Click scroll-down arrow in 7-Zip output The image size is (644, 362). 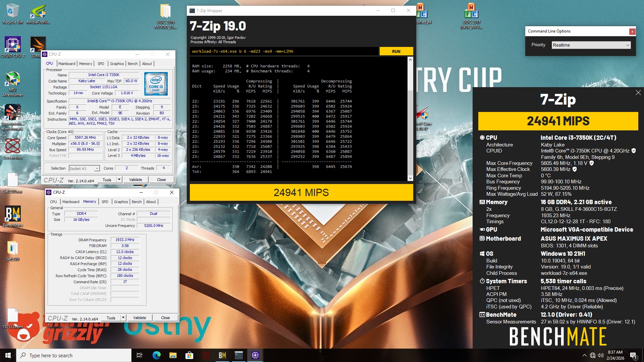410,178
